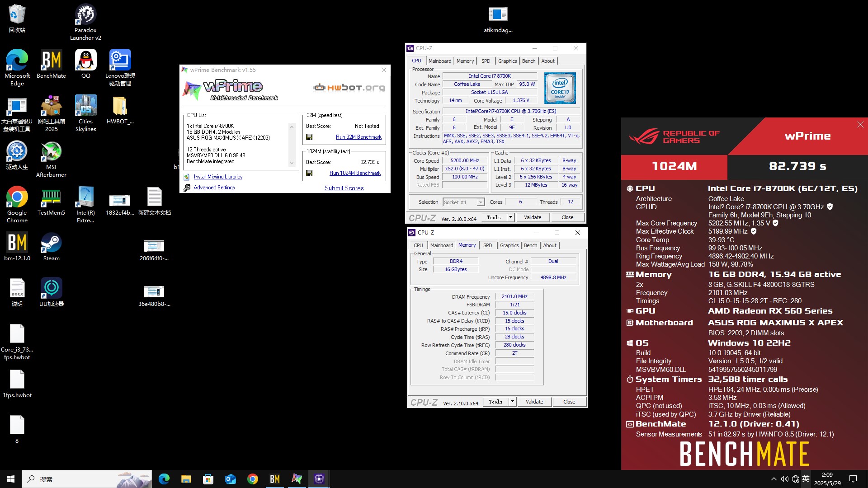
Task: Launch Steam desktop shortcut
Action: [51, 246]
